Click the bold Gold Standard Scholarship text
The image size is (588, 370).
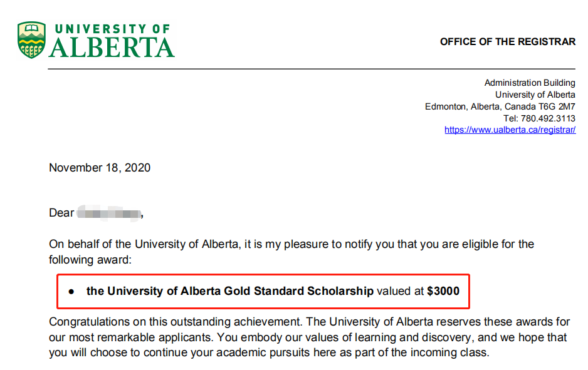click(x=230, y=291)
